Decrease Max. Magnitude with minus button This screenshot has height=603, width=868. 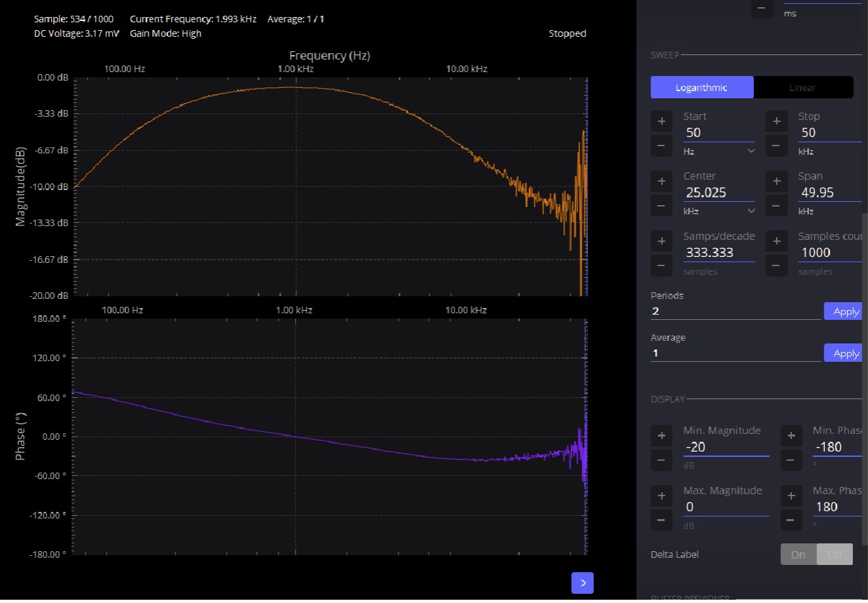click(x=661, y=520)
